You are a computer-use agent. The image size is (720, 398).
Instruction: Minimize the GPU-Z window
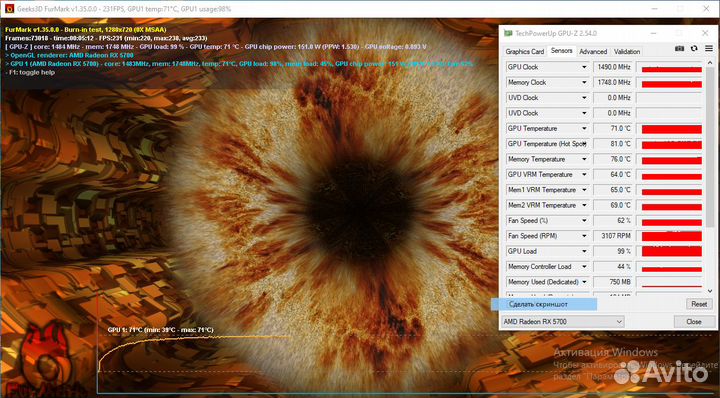click(x=654, y=33)
